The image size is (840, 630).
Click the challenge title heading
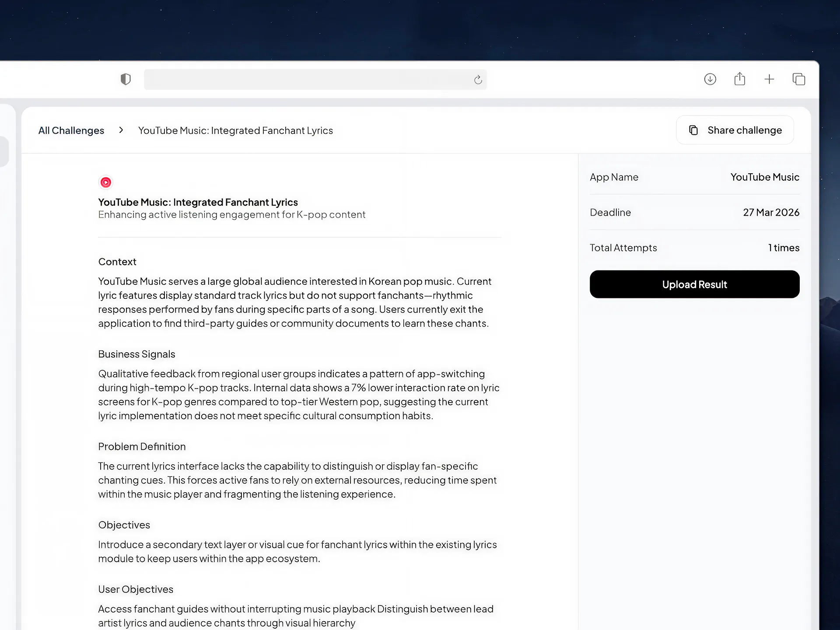click(198, 202)
